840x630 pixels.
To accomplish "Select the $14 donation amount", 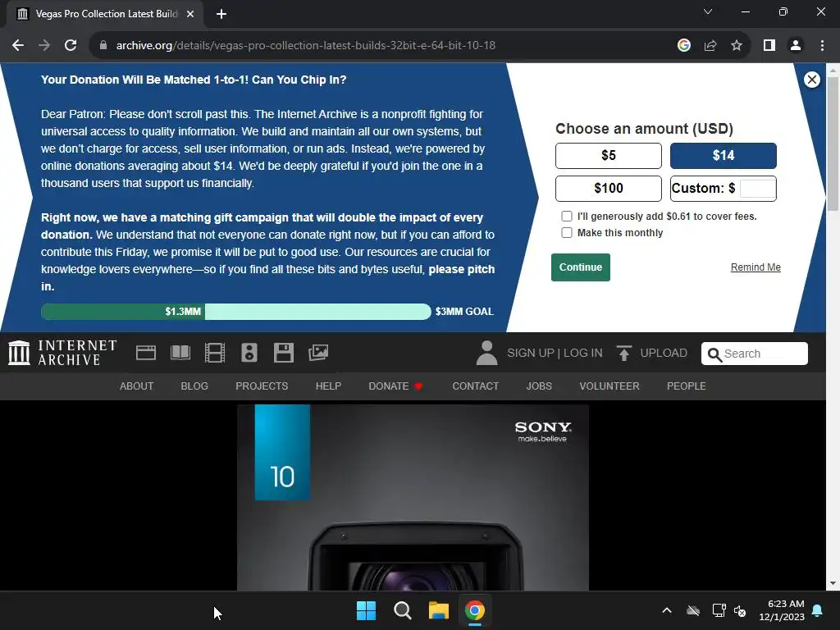I will point(724,155).
